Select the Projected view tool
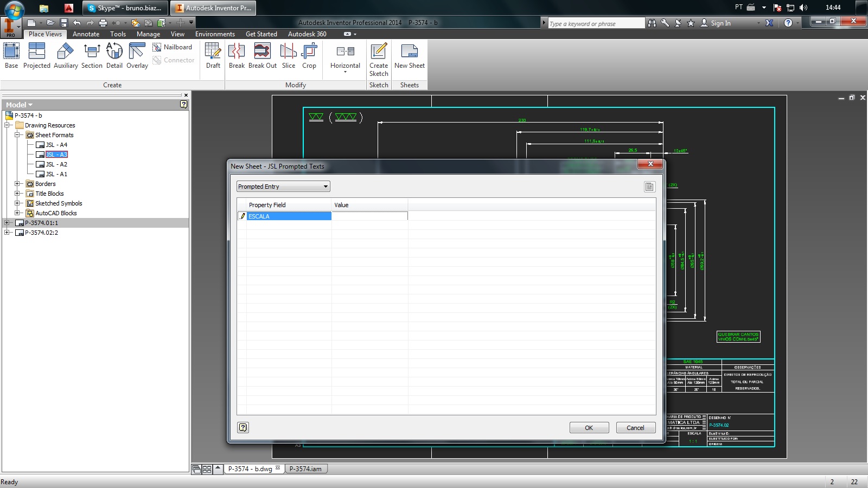868x488 pixels. click(x=37, y=56)
